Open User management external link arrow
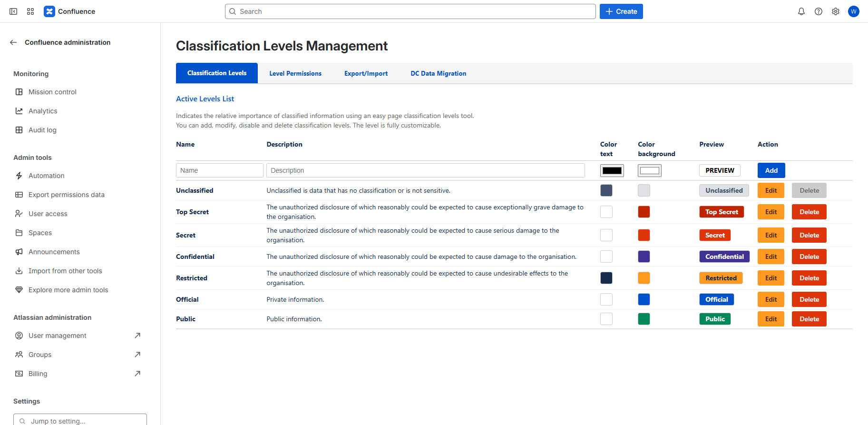The width and height of the screenshot is (868, 425). coord(137,336)
